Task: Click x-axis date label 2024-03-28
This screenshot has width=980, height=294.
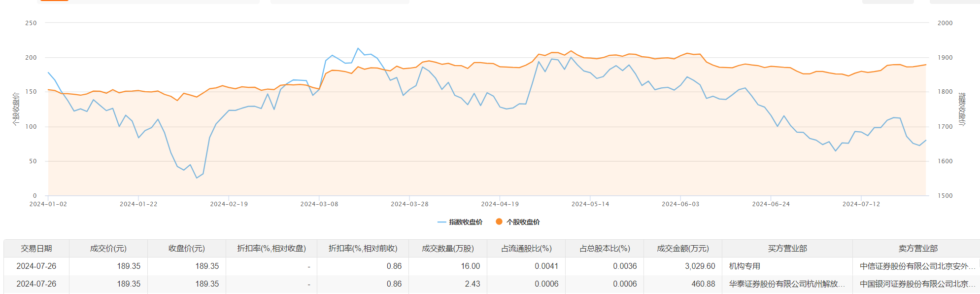Action: 409,204
